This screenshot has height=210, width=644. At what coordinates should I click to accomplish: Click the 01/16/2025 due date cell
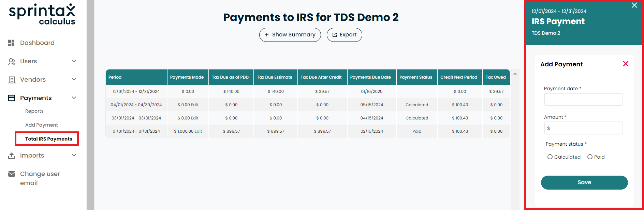pyautogui.click(x=372, y=92)
